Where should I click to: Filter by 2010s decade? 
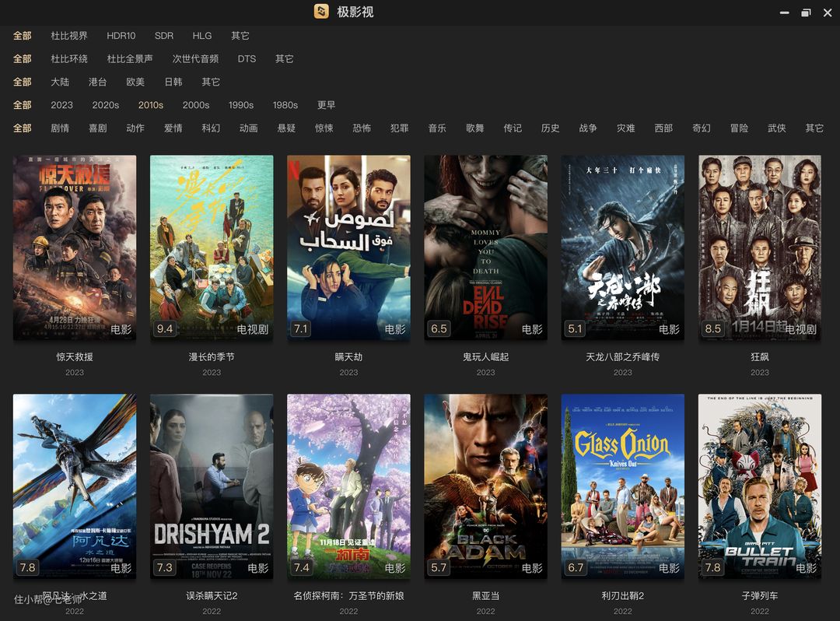[151, 105]
